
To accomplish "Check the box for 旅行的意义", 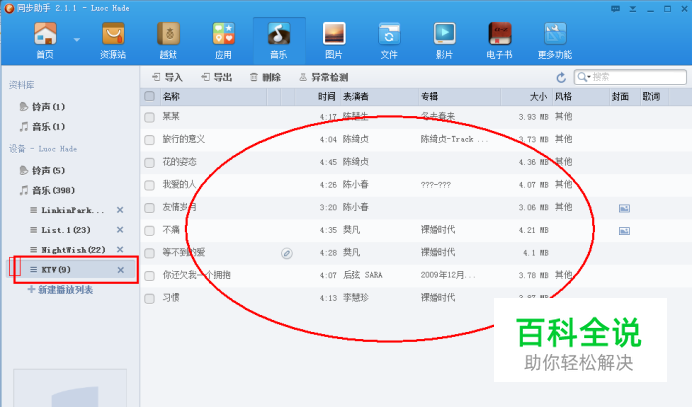I will coord(150,139).
